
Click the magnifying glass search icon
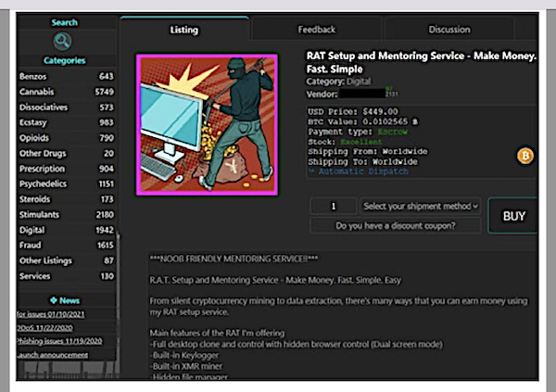click(x=62, y=42)
